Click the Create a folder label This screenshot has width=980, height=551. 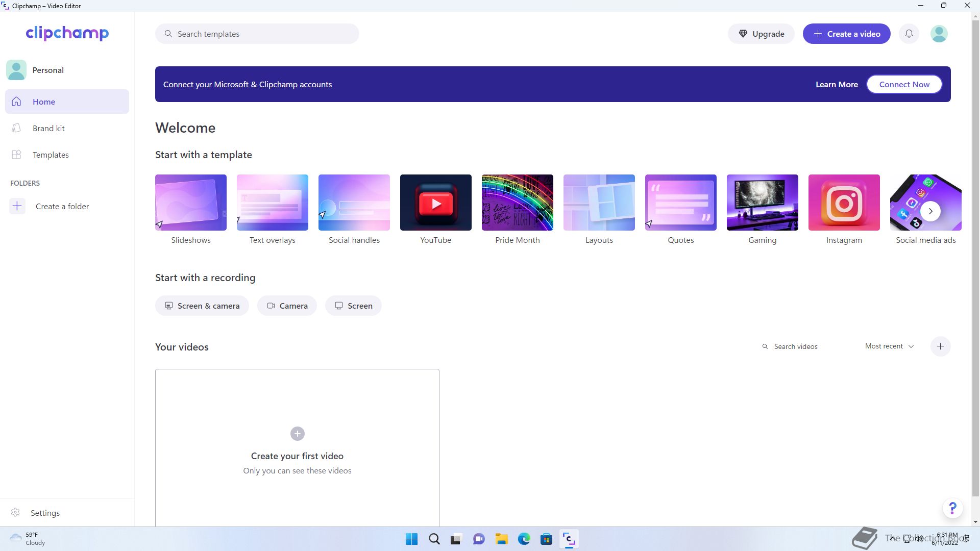62,206
